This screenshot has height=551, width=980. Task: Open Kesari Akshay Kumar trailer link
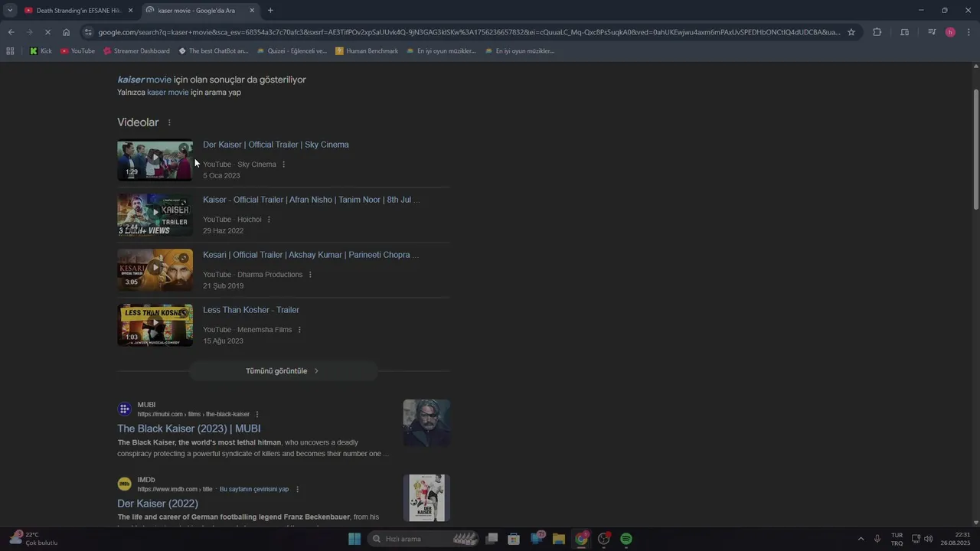311,255
